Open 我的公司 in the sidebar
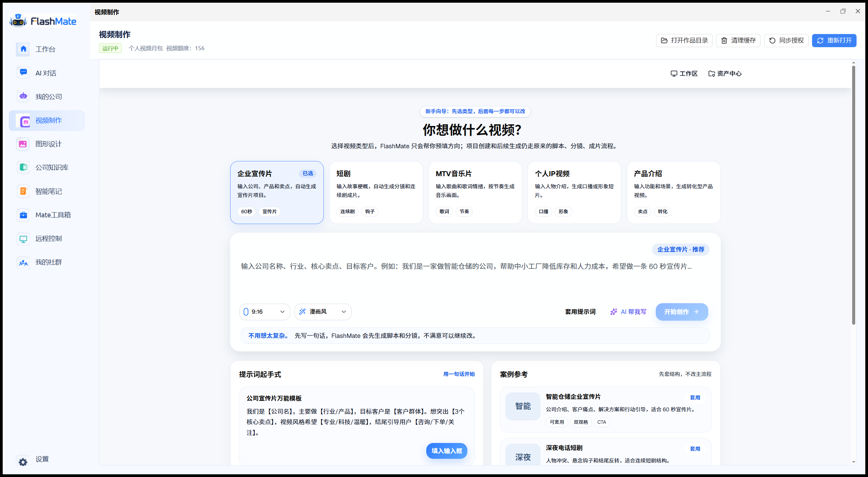This screenshot has height=477, width=868. pyautogui.click(x=46, y=96)
